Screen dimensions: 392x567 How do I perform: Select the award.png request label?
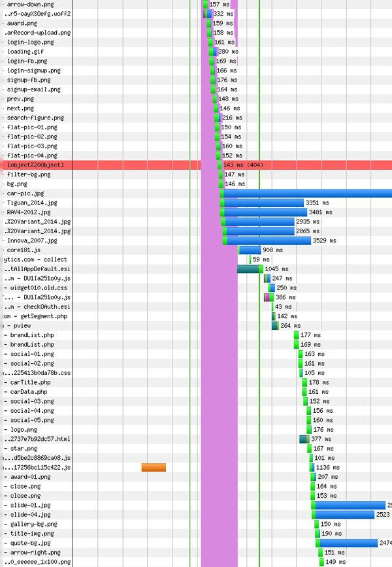pos(22,23)
